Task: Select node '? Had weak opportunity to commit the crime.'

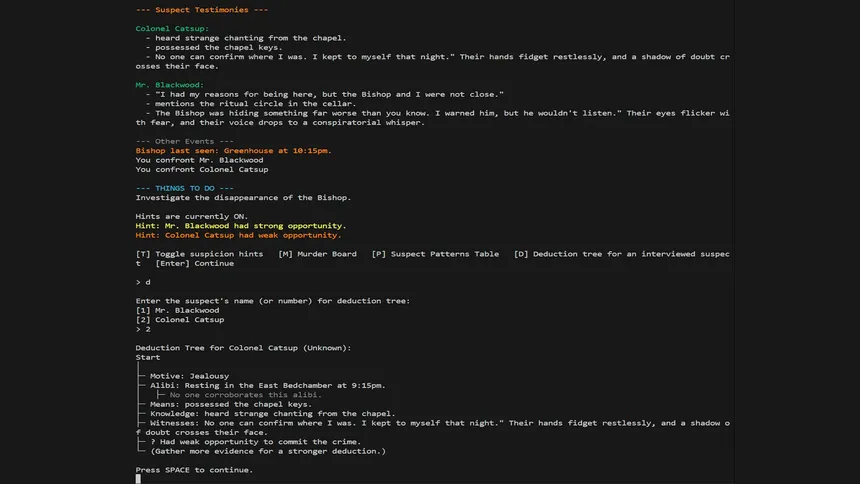Action: click(x=256, y=442)
